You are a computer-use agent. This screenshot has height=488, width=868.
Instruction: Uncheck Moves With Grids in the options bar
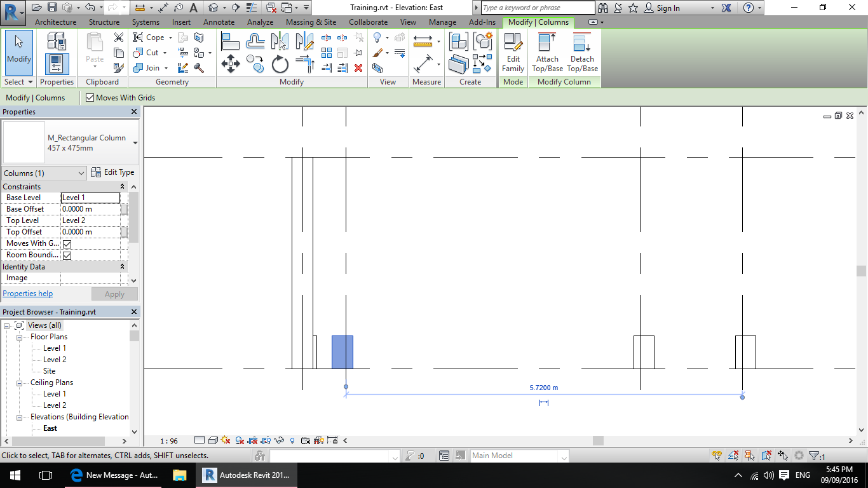[x=89, y=98]
